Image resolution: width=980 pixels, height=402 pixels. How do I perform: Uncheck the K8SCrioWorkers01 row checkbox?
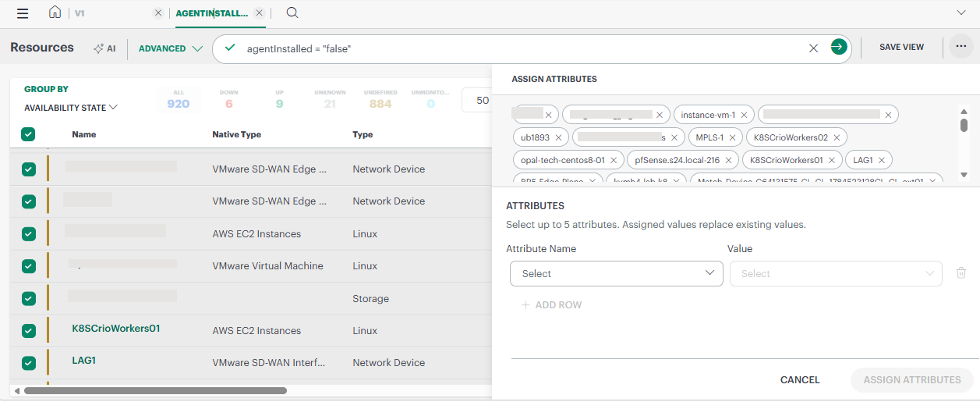click(x=29, y=330)
